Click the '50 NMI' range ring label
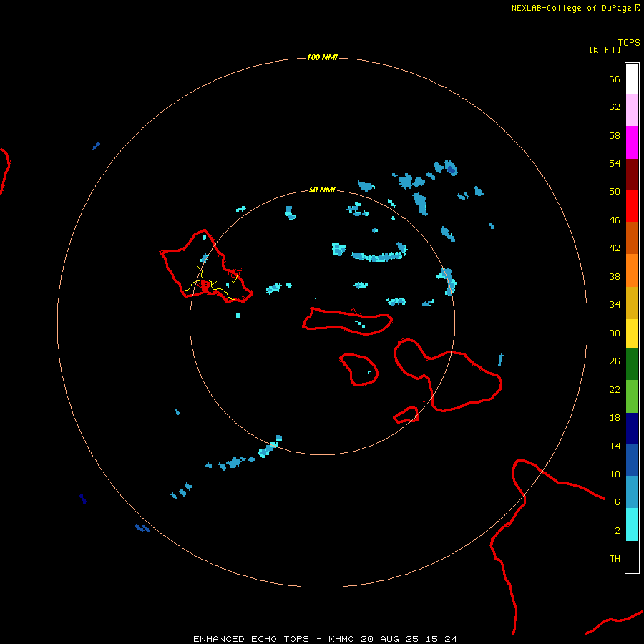Viewport: 644px width, 644px height. coord(322,190)
